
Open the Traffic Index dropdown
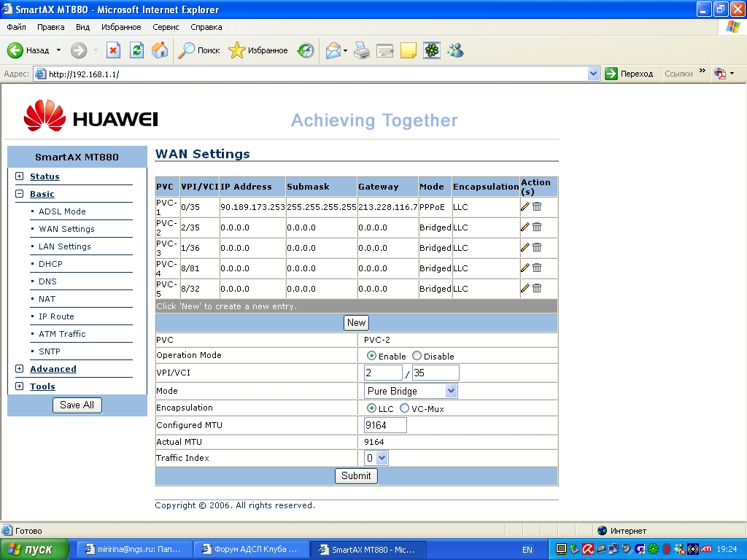(x=376, y=458)
